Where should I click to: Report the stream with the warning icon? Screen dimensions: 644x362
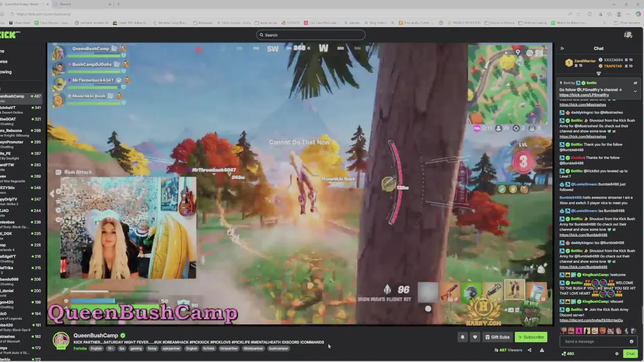click(x=542, y=350)
